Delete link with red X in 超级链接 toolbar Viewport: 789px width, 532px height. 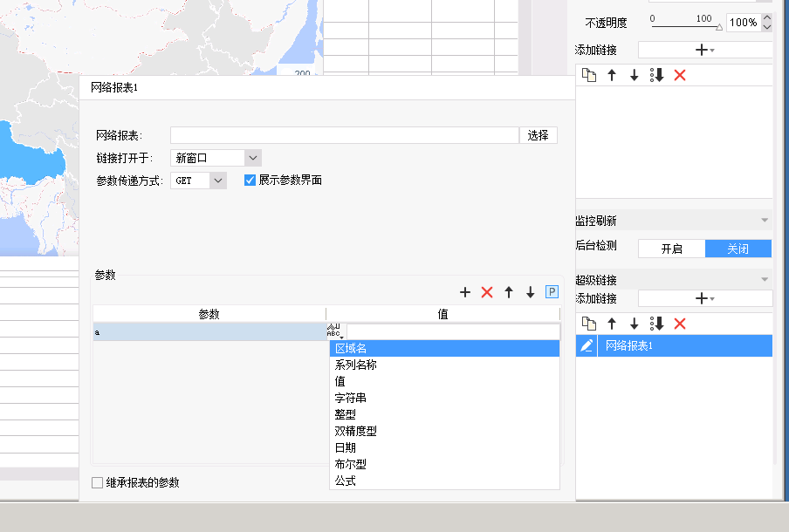point(680,324)
